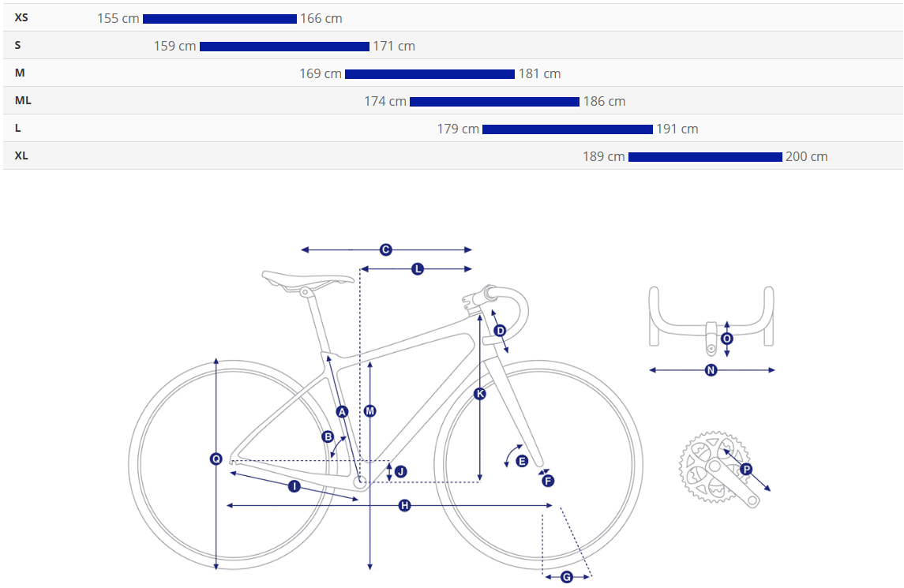Click the M standover height marker
This screenshot has height=588, width=904.
[x=369, y=411]
